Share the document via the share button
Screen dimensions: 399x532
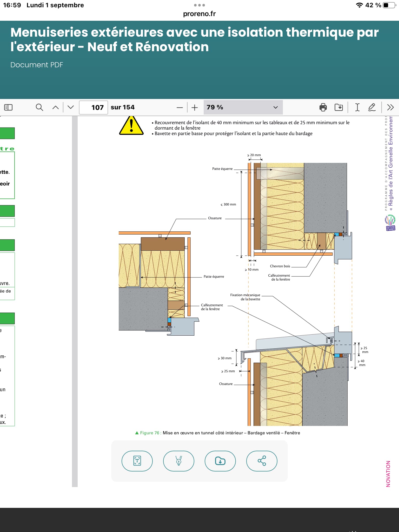(262, 461)
